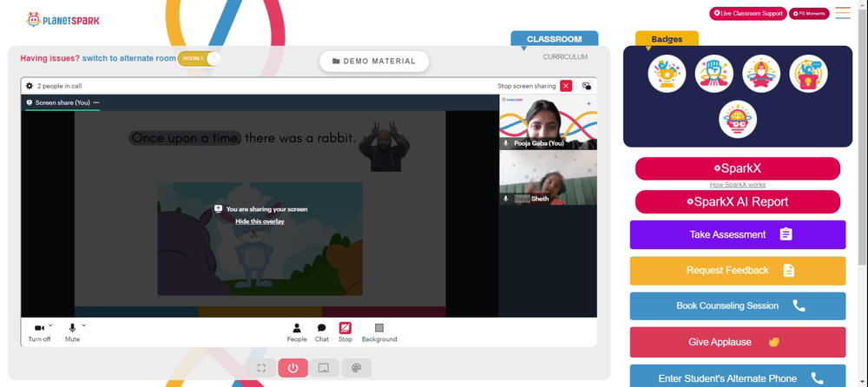
Task: Click the shared slide preview image
Action: point(260,239)
